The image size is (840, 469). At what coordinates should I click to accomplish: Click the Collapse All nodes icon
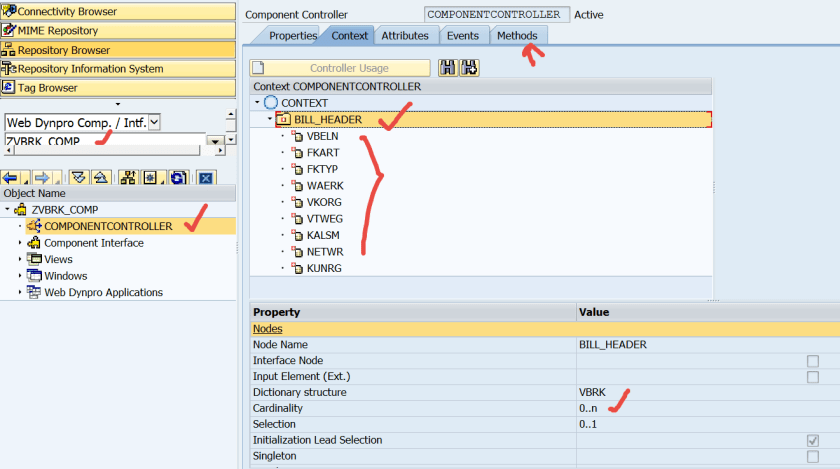click(x=100, y=178)
